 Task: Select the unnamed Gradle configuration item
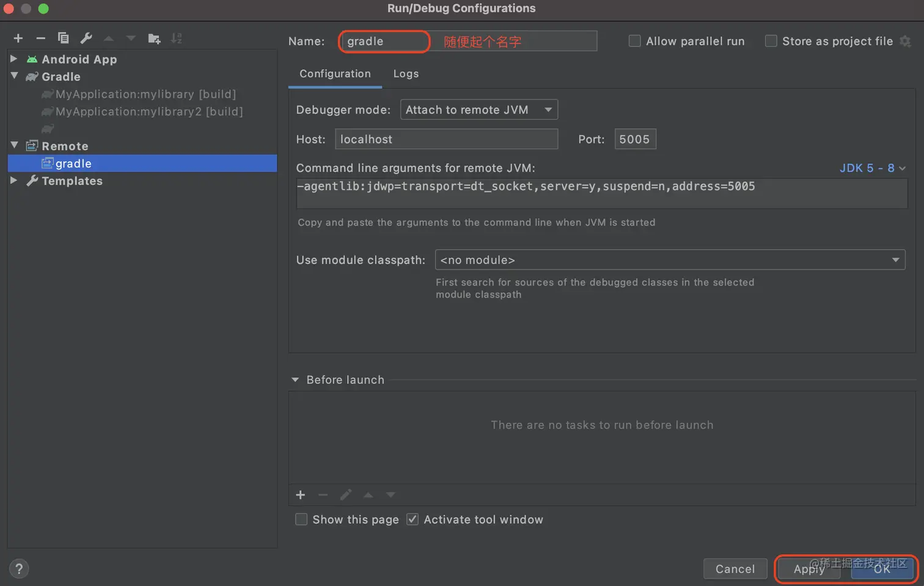coord(47,129)
